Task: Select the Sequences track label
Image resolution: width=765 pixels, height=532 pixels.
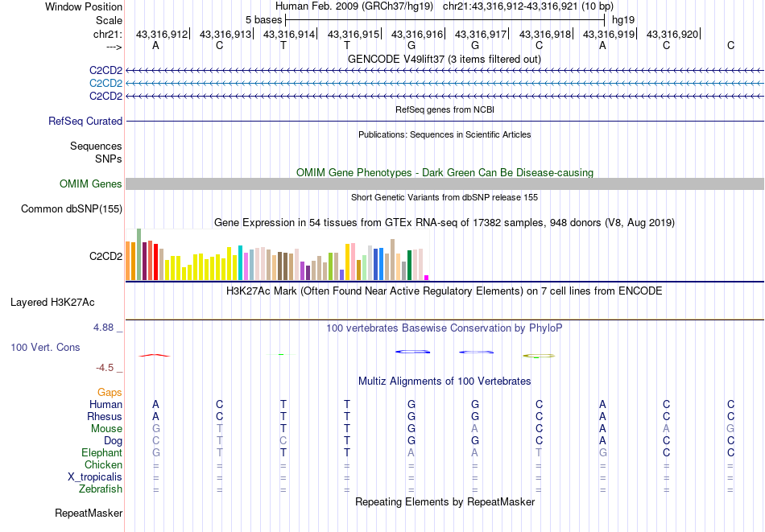Action: (x=96, y=146)
